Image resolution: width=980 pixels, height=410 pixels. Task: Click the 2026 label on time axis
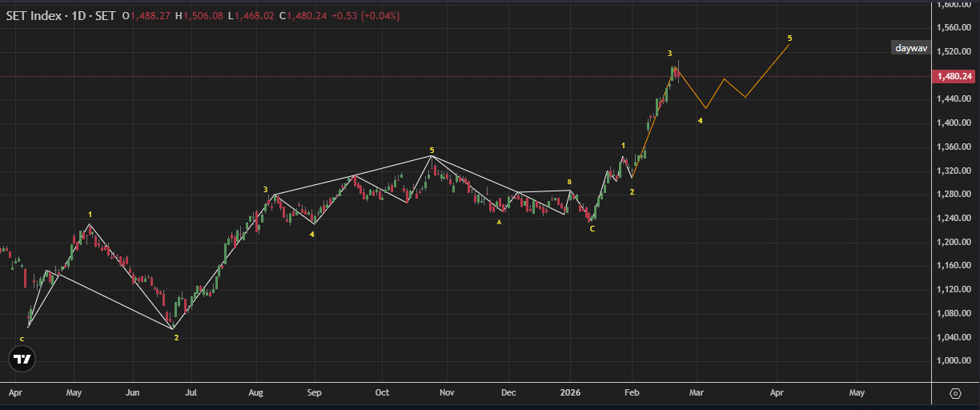570,393
